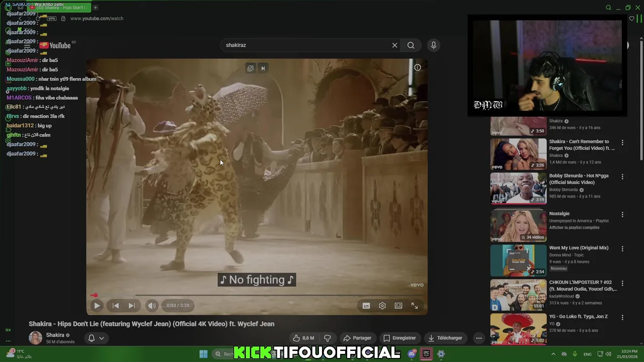Enter fullscreen mode in the video player
Viewport: 644px width, 362px height.
pyautogui.click(x=415, y=306)
